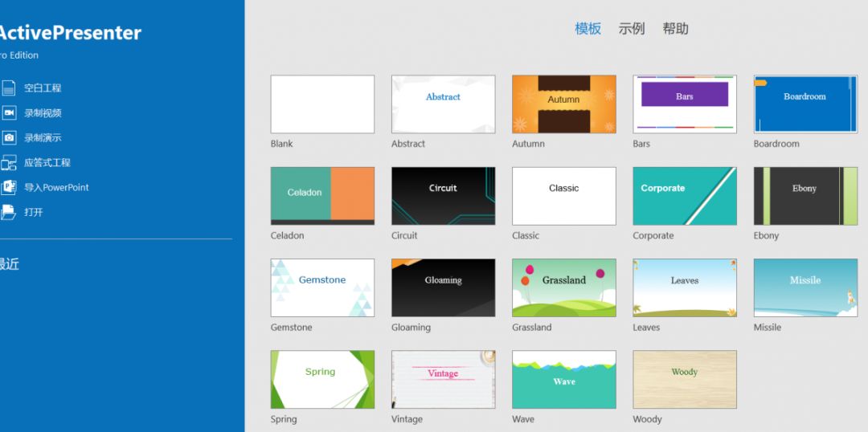Click the Missile caption text
The height and width of the screenshot is (432, 868).
pos(768,328)
